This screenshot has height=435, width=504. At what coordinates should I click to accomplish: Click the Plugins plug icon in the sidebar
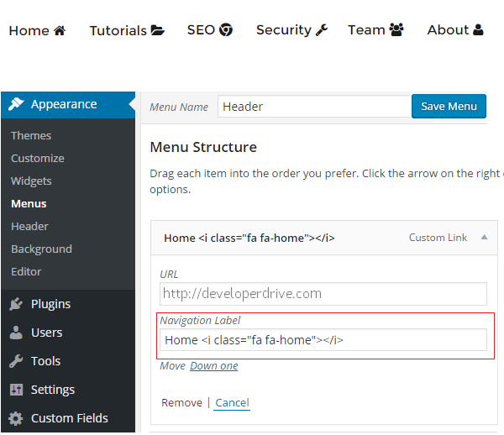click(x=16, y=304)
